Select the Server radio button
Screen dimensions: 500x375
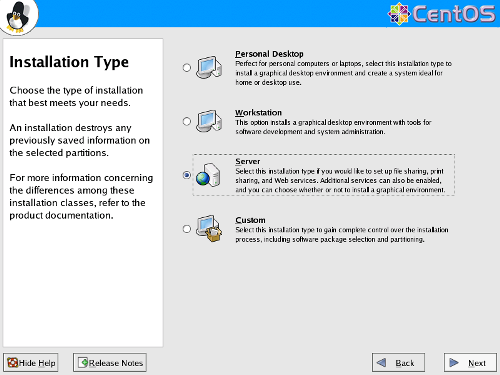tap(187, 175)
